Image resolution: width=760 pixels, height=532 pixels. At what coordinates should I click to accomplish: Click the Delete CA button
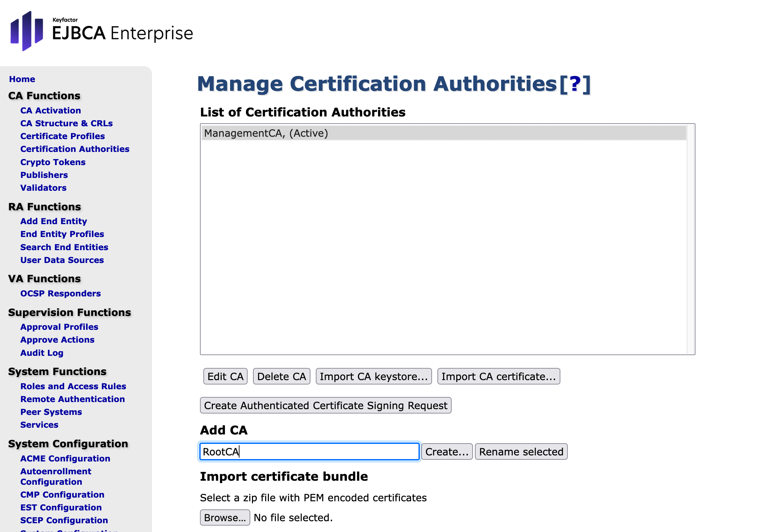click(281, 376)
